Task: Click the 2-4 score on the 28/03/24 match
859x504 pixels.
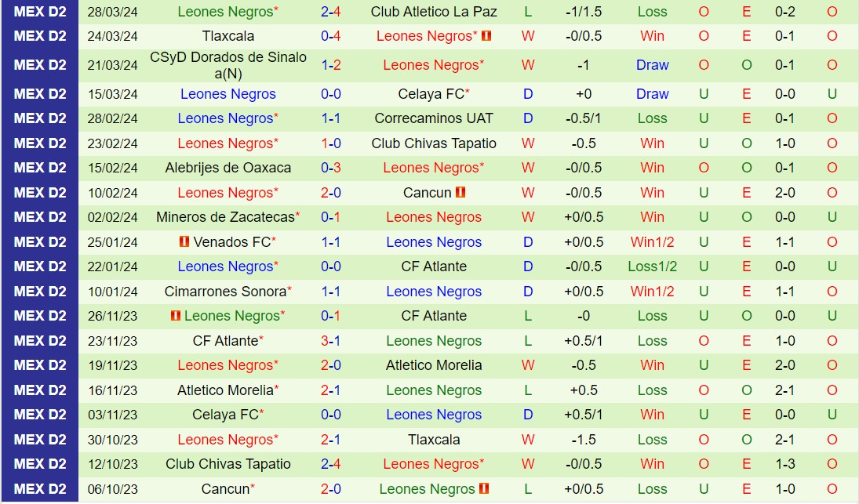Action: coord(330,12)
